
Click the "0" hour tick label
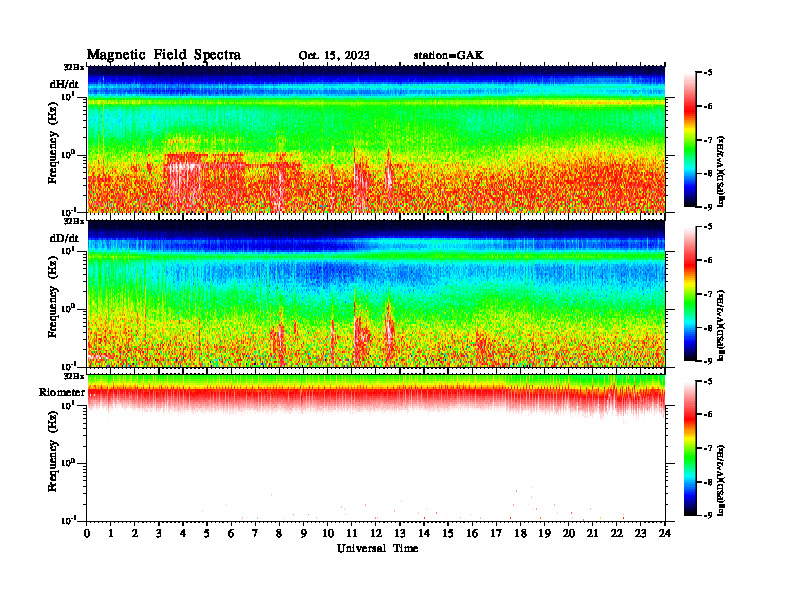pos(87,534)
